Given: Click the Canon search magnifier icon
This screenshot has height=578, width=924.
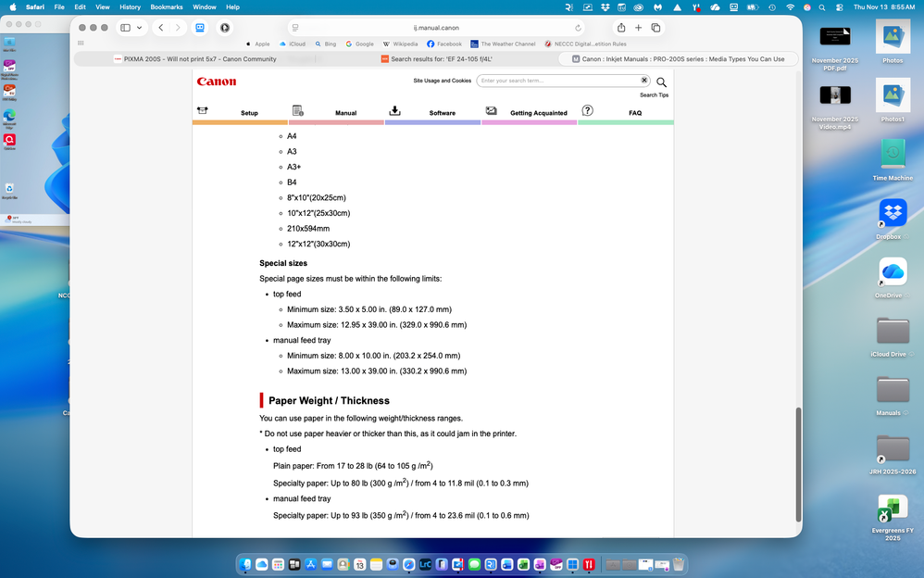Looking at the screenshot, I should tap(661, 82).
